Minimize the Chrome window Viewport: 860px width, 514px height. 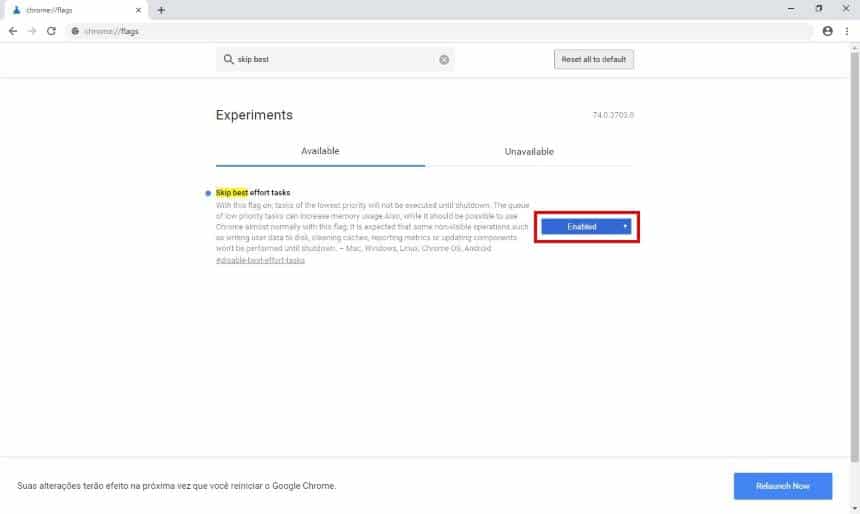(x=791, y=9)
